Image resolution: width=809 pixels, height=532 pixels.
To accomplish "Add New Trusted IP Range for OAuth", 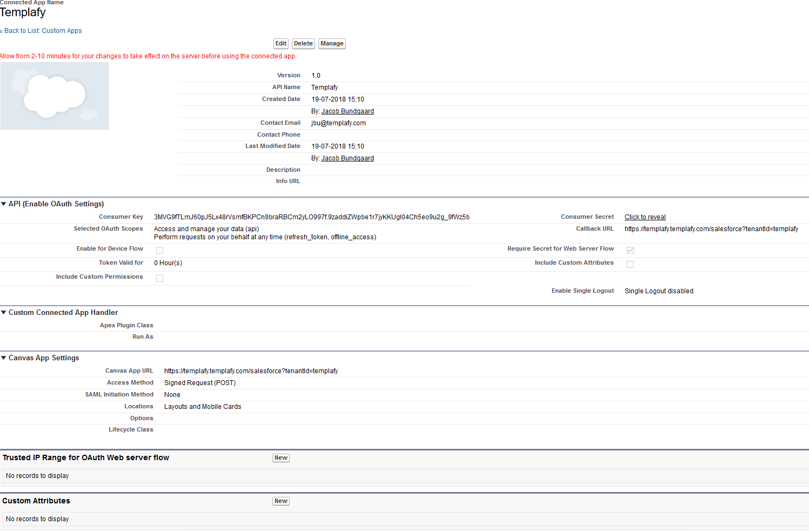I will pyautogui.click(x=281, y=458).
